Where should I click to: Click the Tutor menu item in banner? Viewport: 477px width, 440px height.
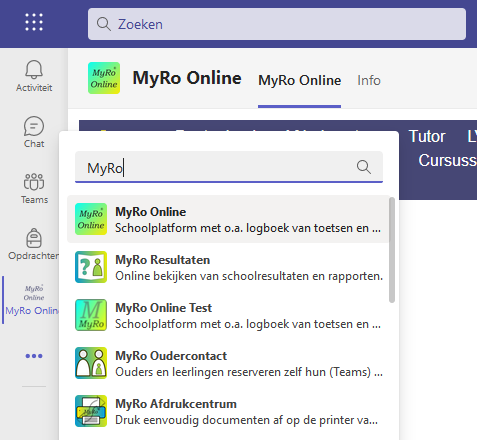click(x=427, y=136)
